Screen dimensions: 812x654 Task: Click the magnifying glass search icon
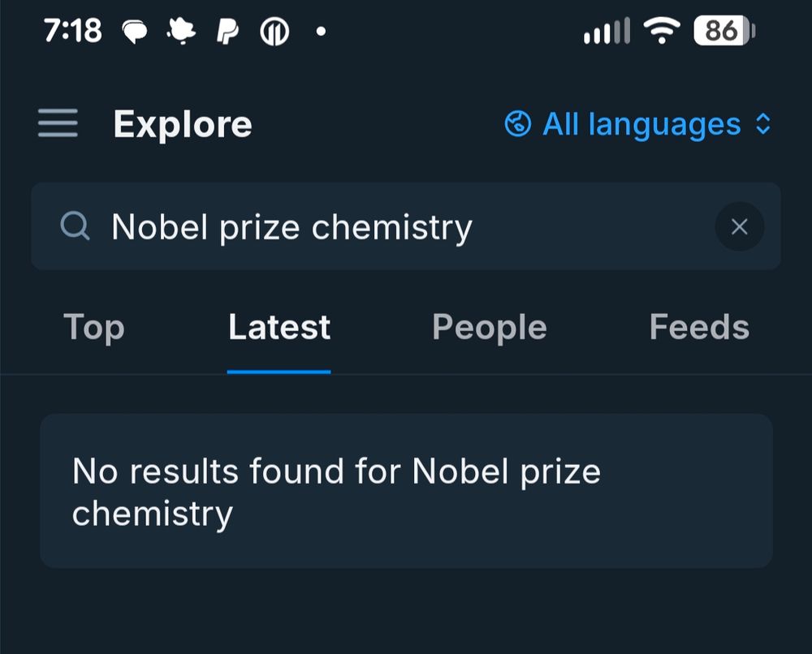pyautogui.click(x=76, y=226)
